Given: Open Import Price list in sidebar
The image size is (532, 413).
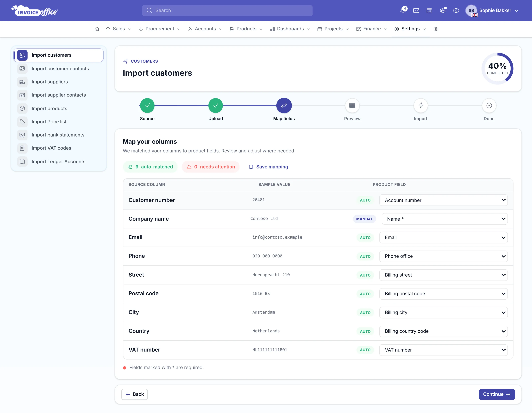Looking at the screenshot, I should (59, 122).
